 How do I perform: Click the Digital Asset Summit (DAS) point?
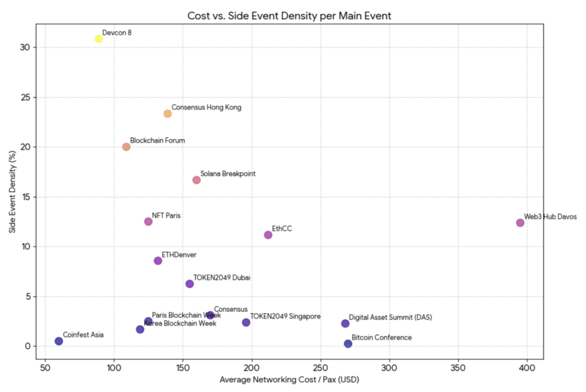pyautogui.click(x=344, y=323)
